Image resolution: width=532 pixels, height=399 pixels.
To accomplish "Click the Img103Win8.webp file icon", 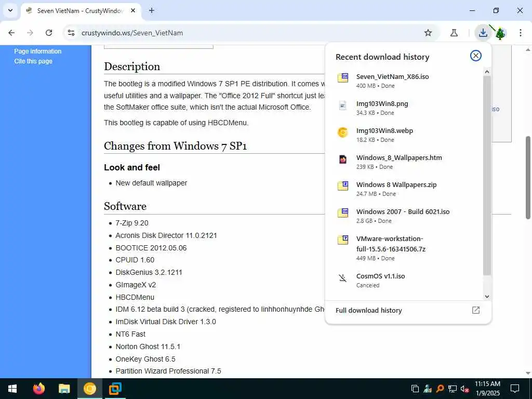I will pos(343,132).
